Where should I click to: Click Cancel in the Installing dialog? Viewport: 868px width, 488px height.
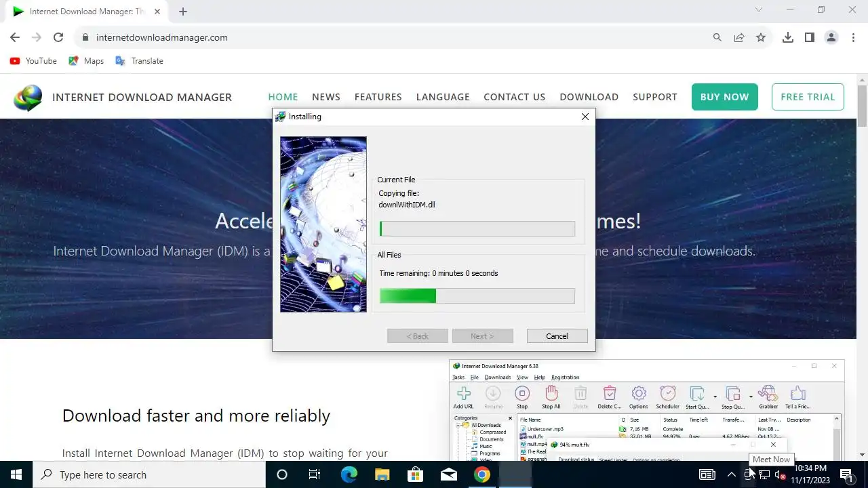[557, 336]
